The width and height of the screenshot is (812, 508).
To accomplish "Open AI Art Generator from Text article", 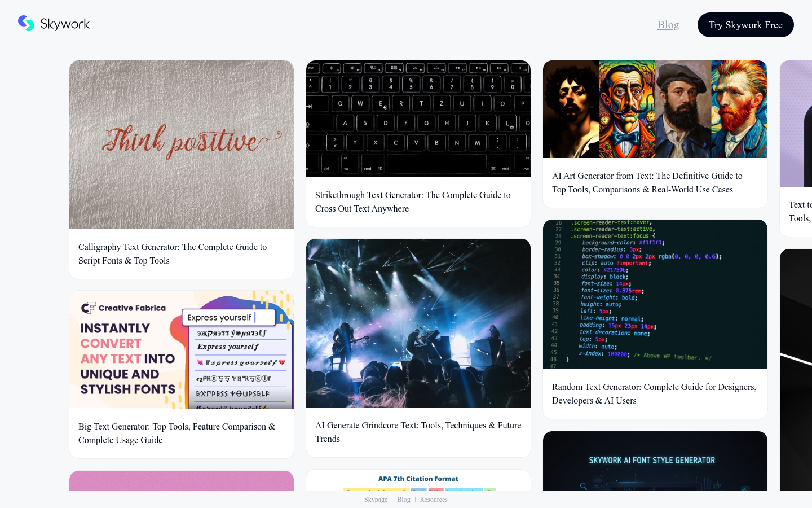I will [647, 183].
